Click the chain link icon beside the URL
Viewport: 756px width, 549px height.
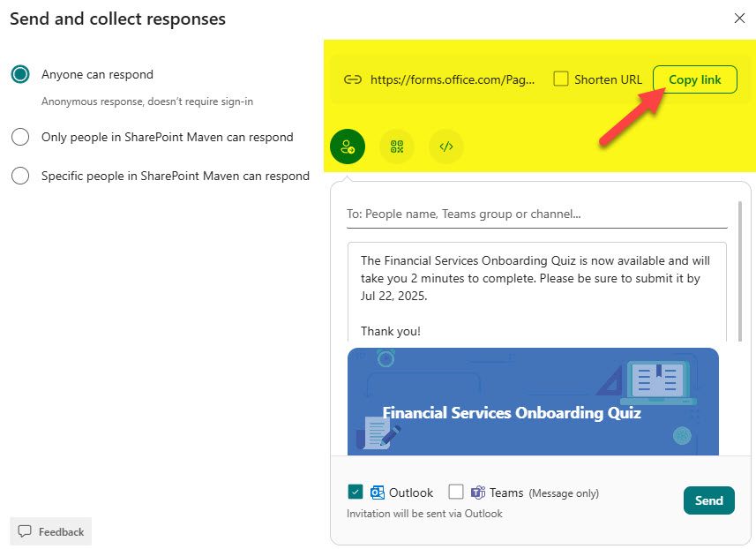352,79
